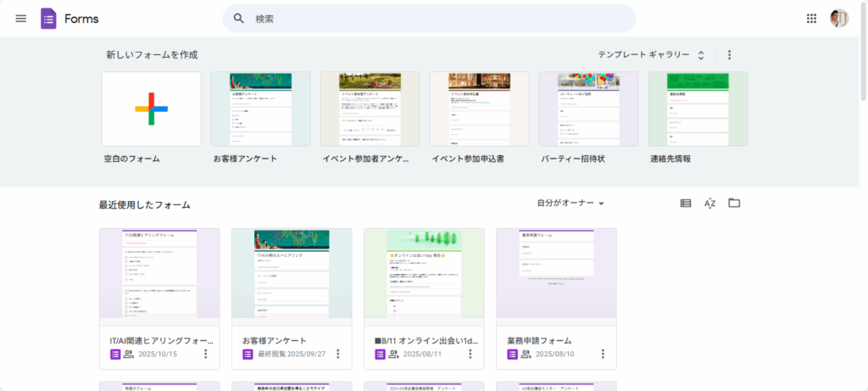Open the Google apps grid

(811, 19)
